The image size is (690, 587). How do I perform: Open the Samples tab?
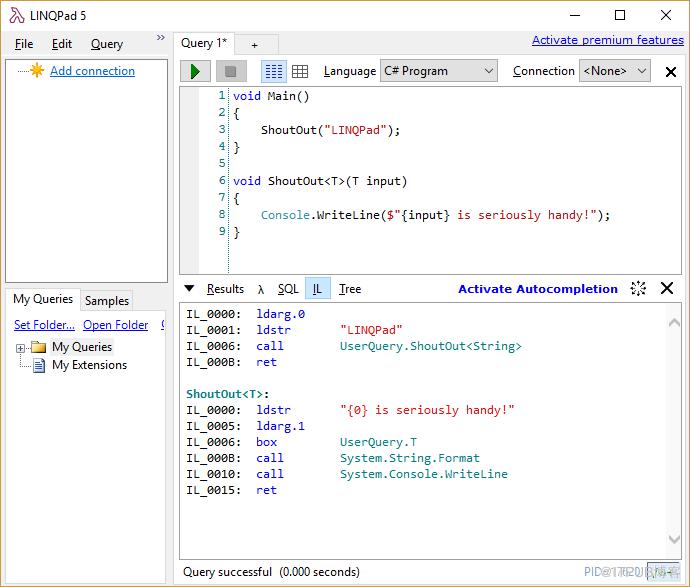coord(107,301)
